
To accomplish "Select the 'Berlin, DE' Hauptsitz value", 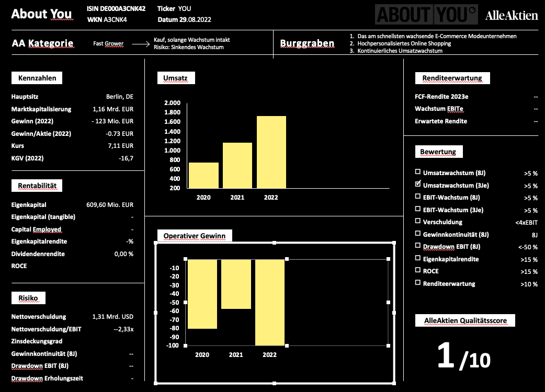I will [120, 97].
